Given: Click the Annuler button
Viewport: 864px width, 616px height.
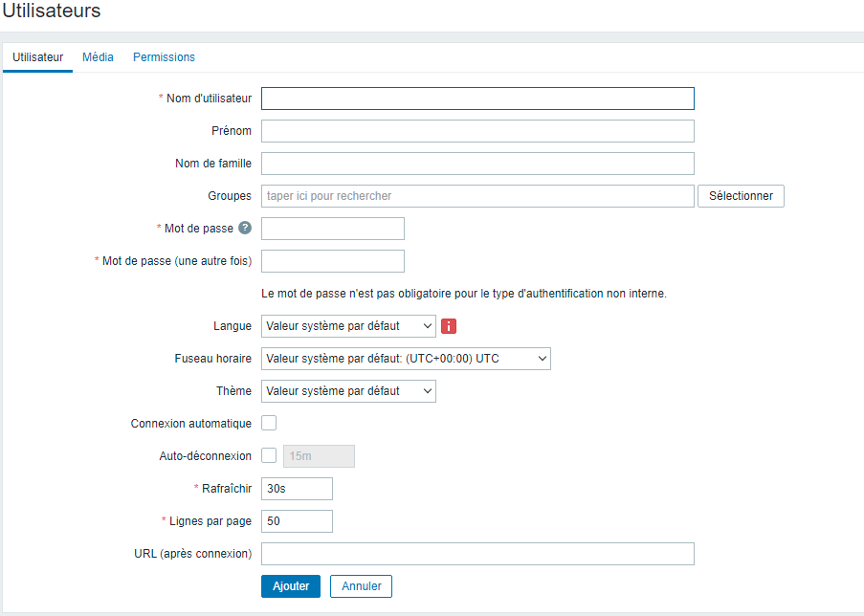Looking at the screenshot, I should pyautogui.click(x=361, y=586).
